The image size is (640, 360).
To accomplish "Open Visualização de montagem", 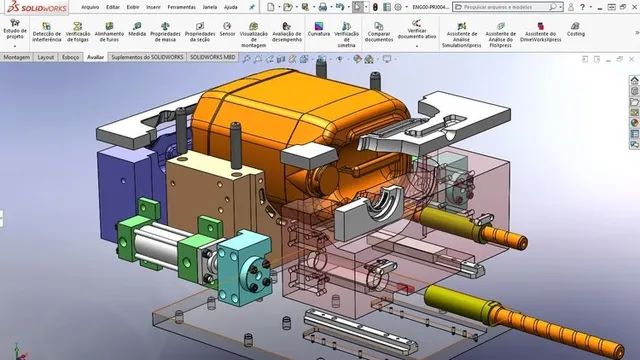I will pos(253,35).
